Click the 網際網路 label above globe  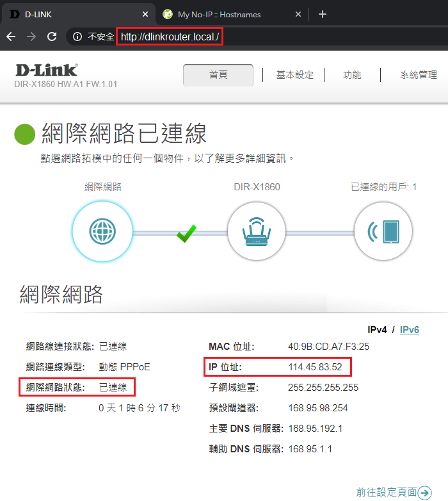(x=103, y=187)
